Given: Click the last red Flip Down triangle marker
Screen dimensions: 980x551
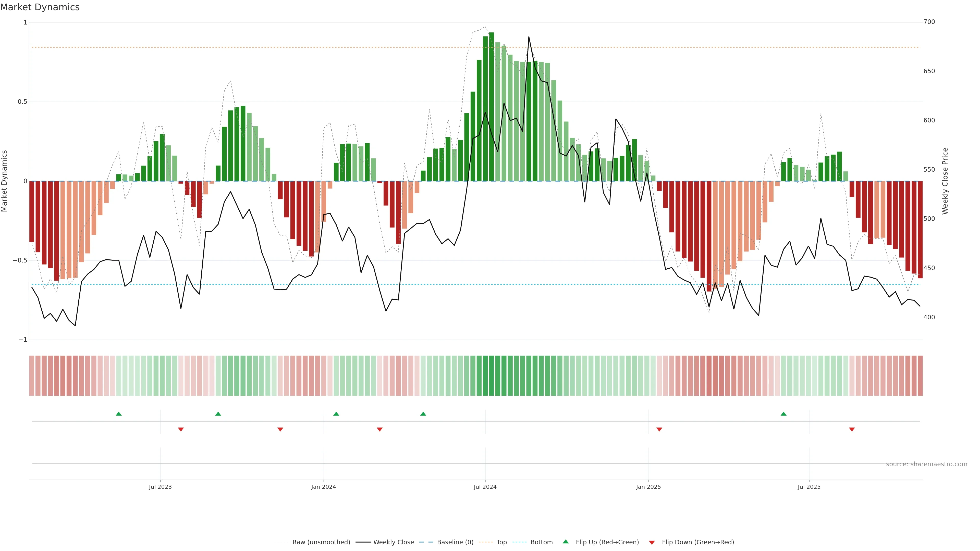Looking at the screenshot, I should point(852,429).
